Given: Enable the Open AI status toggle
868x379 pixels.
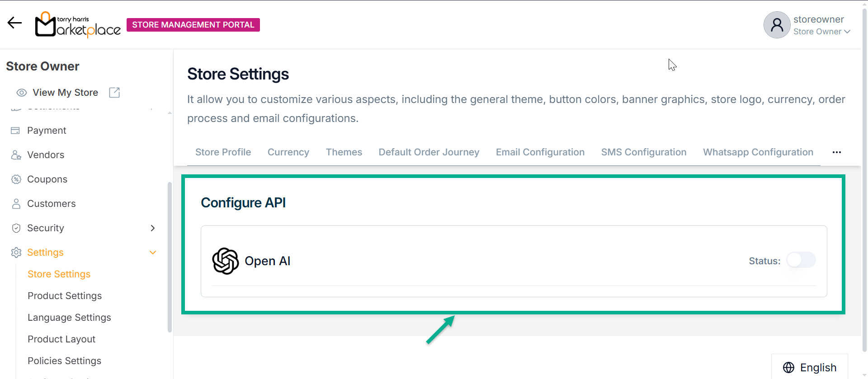Looking at the screenshot, I should 801,260.
